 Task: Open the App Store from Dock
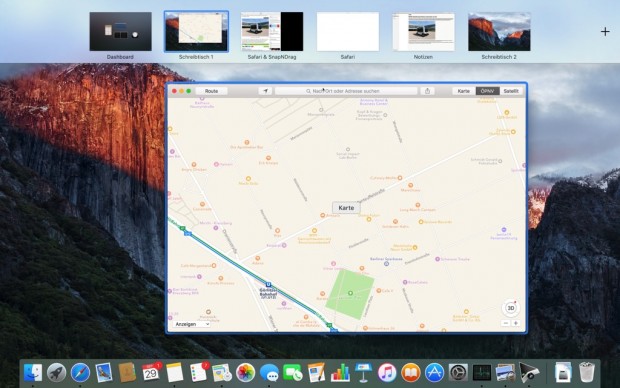(x=435, y=373)
